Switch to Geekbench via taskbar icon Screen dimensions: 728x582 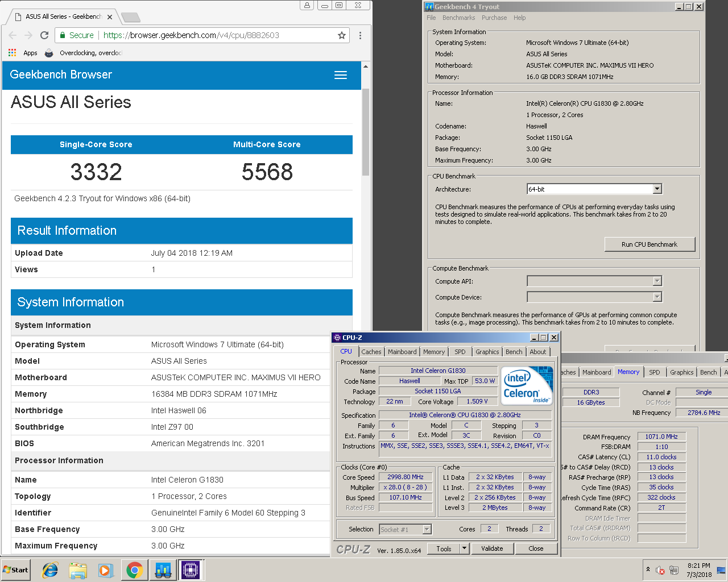pyautogui.click(x=163, y=570)
